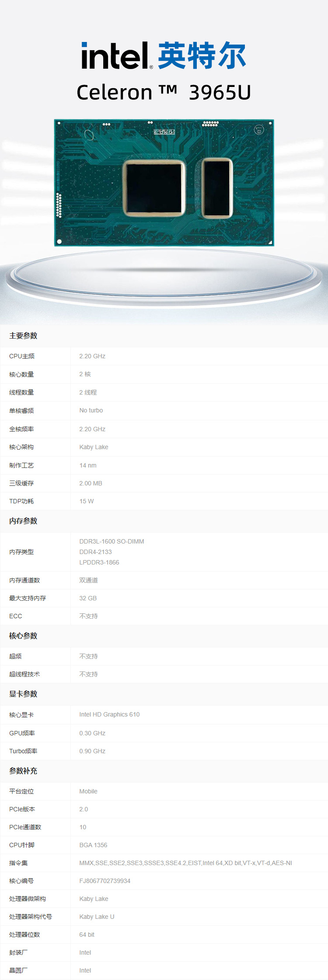Click the 32 GB max memory value

(x=88, y=598)
